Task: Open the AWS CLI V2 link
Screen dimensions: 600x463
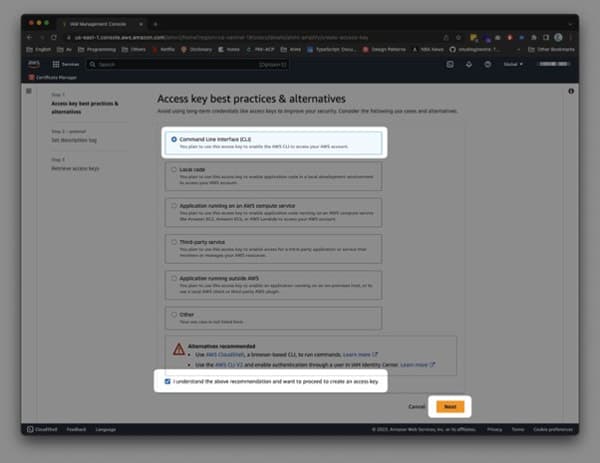Action: point(228,365)
